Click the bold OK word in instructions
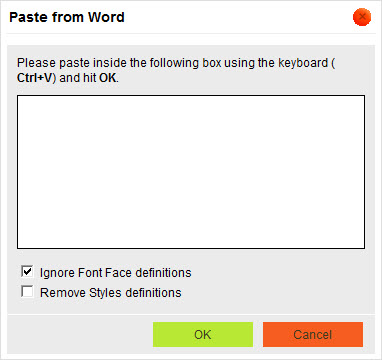The width and height of the screenshot is (382, 360). pos(108,78)
